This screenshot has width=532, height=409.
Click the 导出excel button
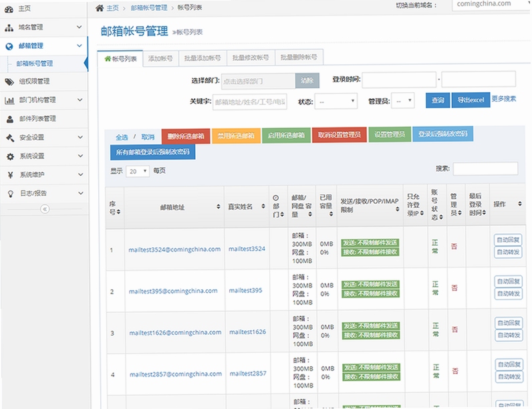point(471,100)
